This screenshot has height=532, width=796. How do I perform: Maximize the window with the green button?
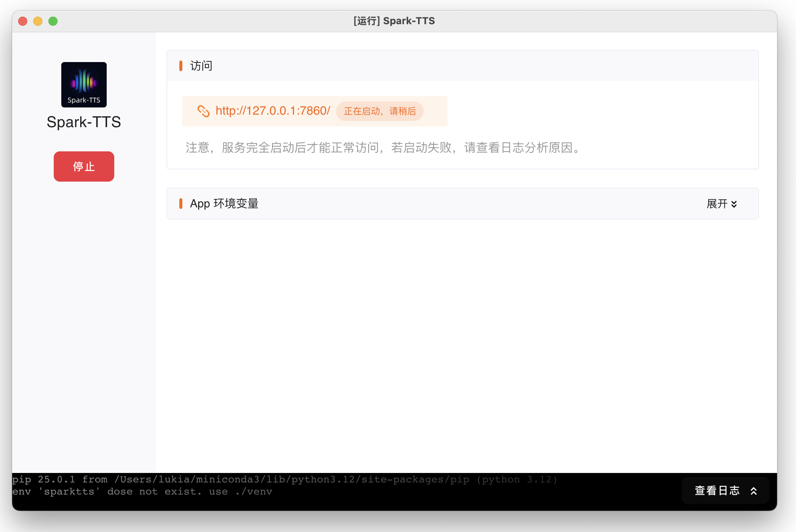(53, 21)
